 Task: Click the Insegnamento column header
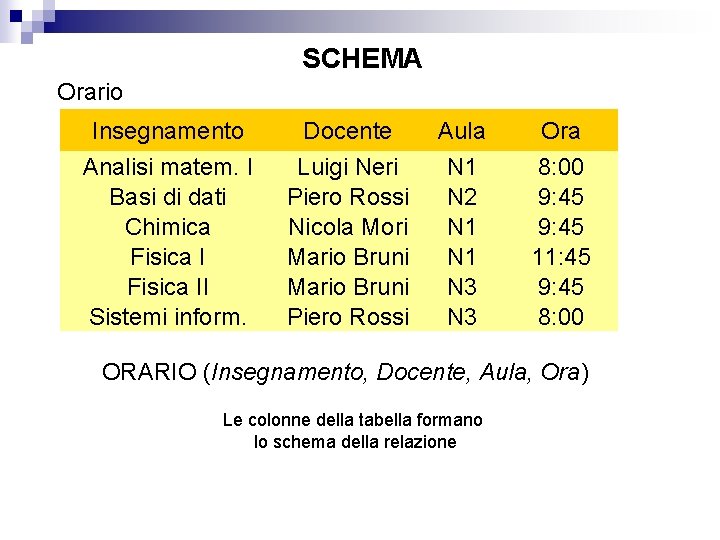168,131
